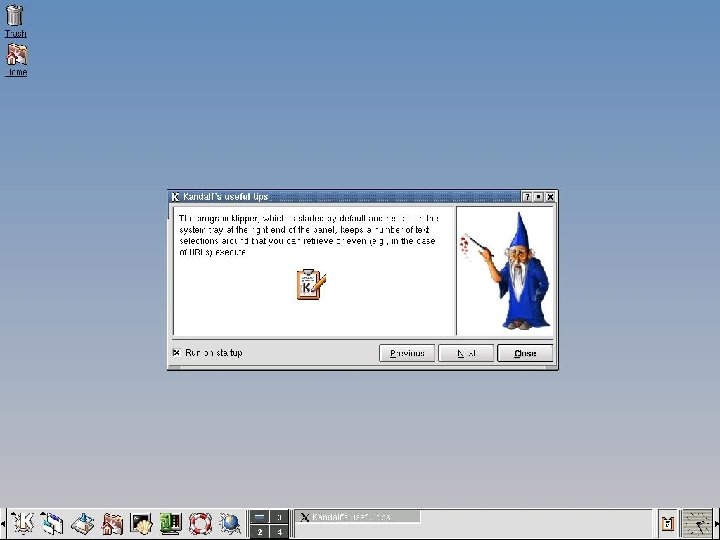The height and width of the screenshot is (540, 720).
Task: Click the Show Desktop panel icon
Action: [82, 523]
